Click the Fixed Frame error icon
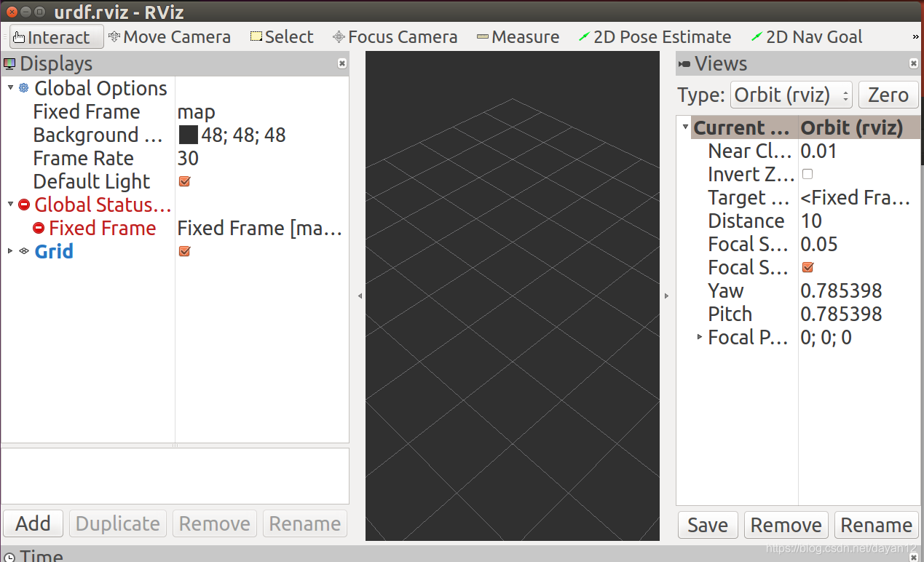Viewport: 924px width, 562px height. click(x=39, y=228)
